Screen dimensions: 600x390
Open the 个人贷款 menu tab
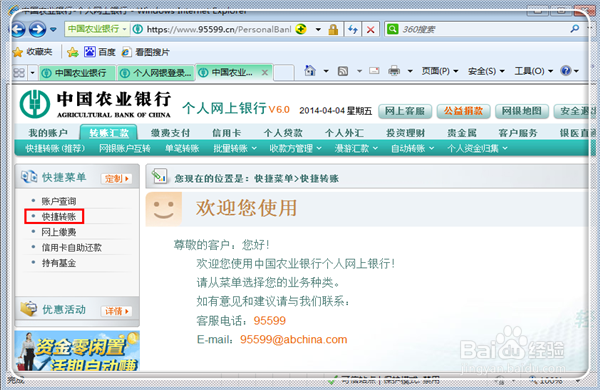click(283, 133)
